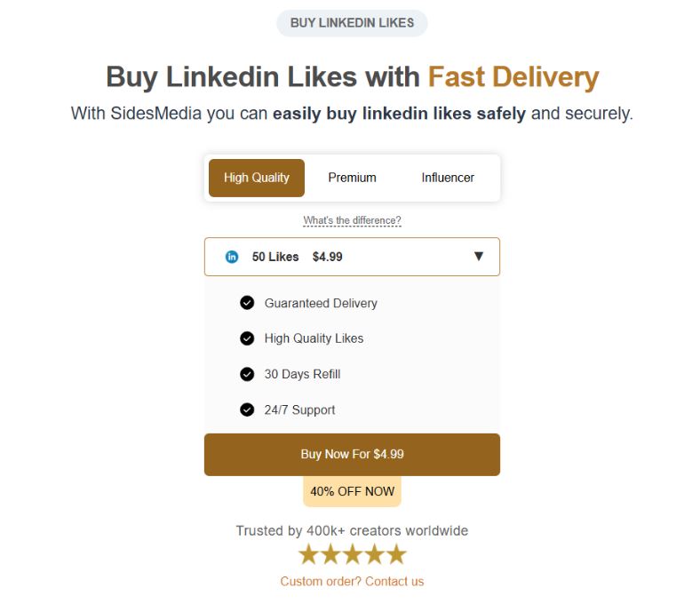Image resolution: width=700 pixels, height=612 pixels.
Task: Click the High Quality Likes checkmark icon
Action: click(247, 338)
